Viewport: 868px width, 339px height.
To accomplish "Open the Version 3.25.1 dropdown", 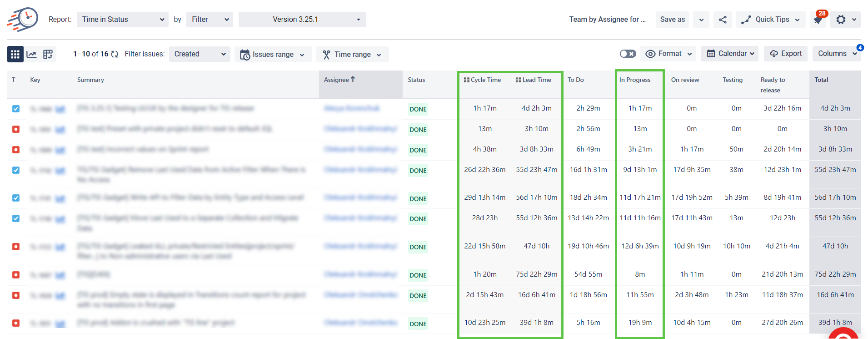I will click(x=302, y=20).
